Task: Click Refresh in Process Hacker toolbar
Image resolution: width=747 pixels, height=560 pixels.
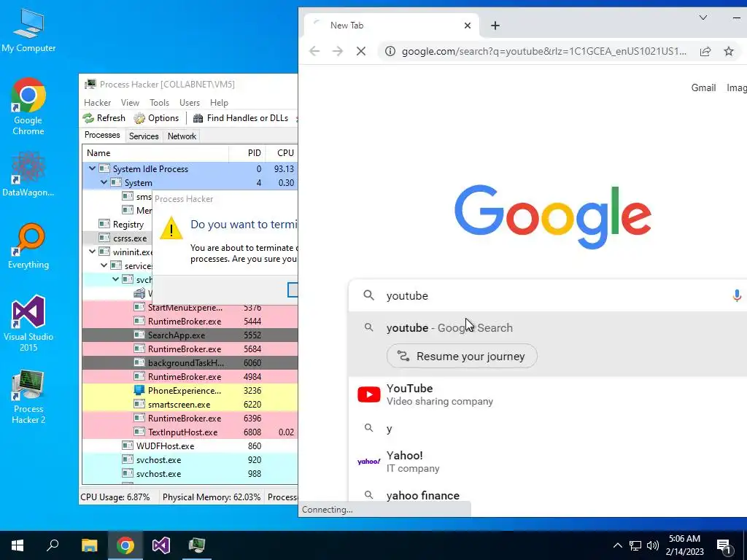Action: pos(104,118)
